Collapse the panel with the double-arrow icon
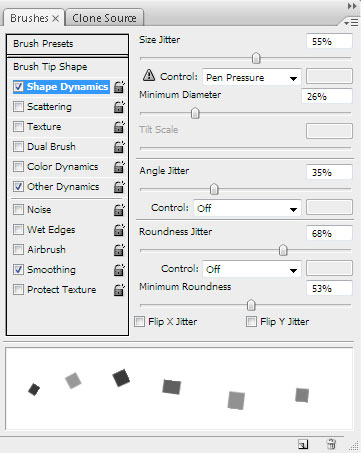The height and width of the screenshot is (453, 361). coord(352,6)
